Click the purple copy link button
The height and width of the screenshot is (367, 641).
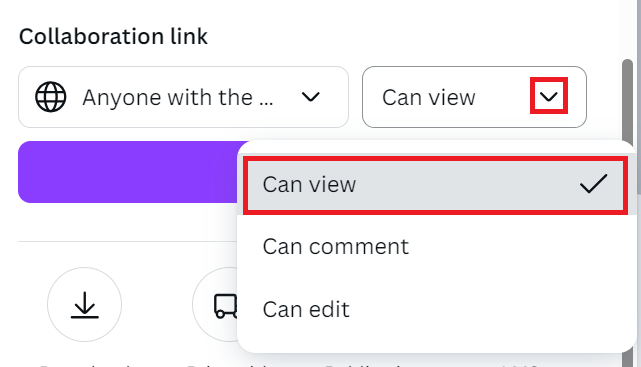click(128, 172)
